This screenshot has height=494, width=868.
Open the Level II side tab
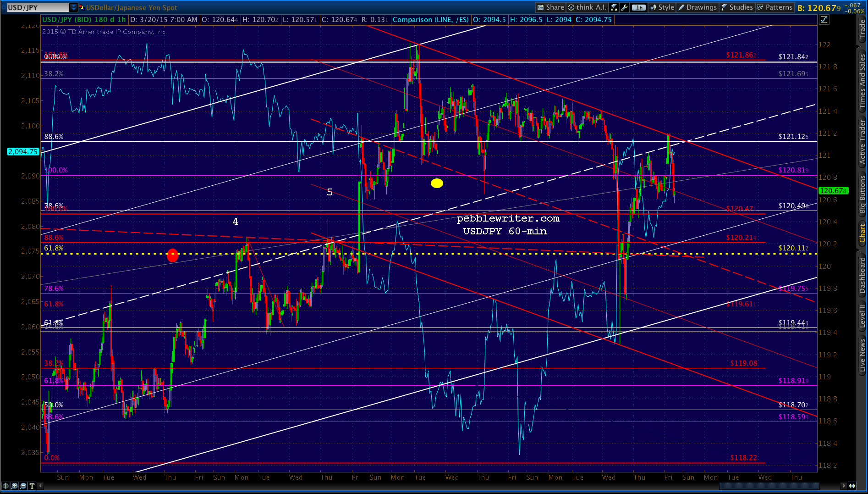pos(863,316)
